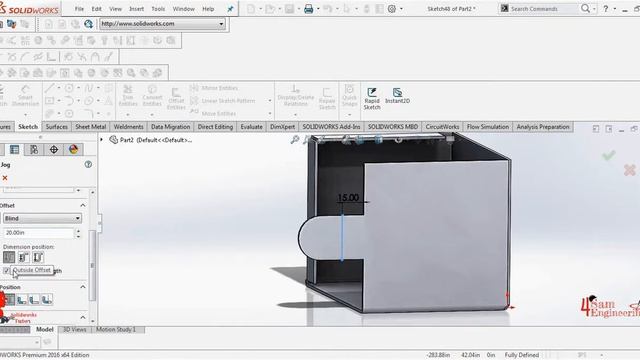Screen dimensions: 640x360
Task: Open the Edit menu
Action: (x=96, y=9)
